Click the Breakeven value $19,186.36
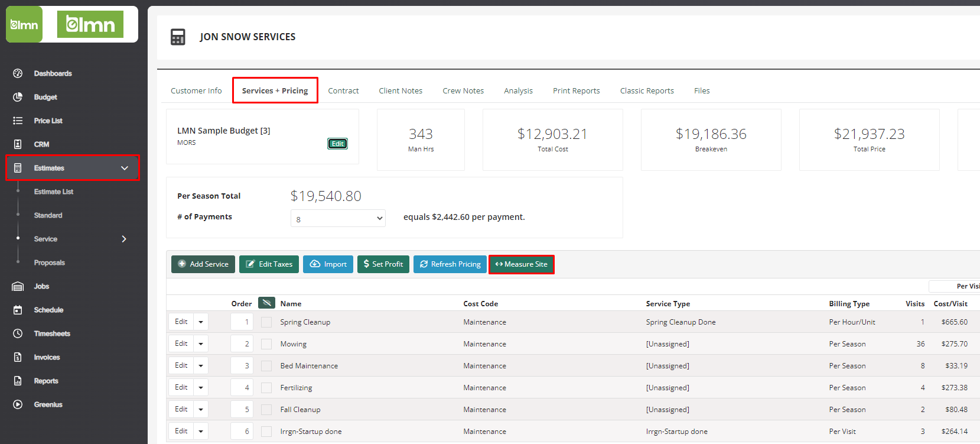This screenshot has width=980, height=444. (x=711, y=134)
